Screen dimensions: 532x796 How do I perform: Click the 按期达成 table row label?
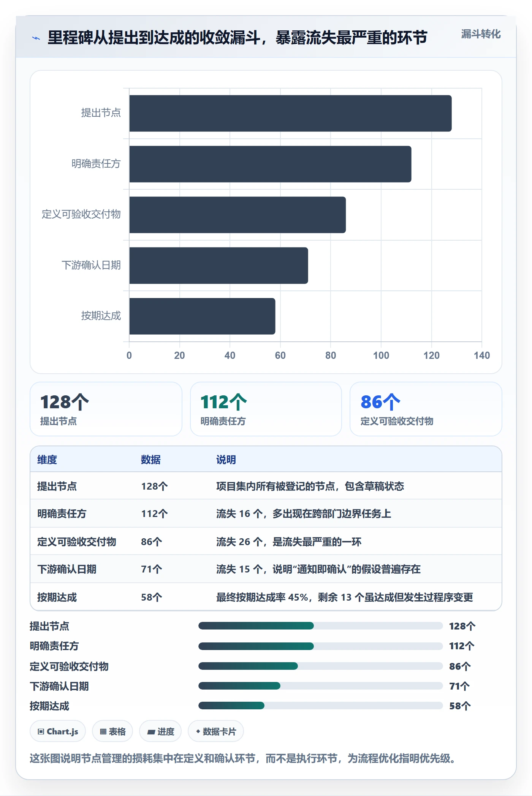coord(57,597)
